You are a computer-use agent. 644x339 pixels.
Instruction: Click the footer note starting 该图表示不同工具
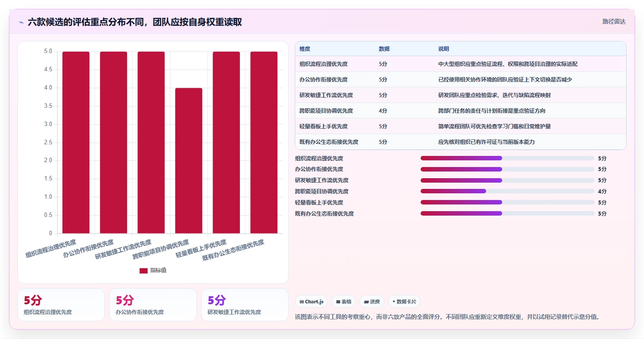tap(447, 317)
